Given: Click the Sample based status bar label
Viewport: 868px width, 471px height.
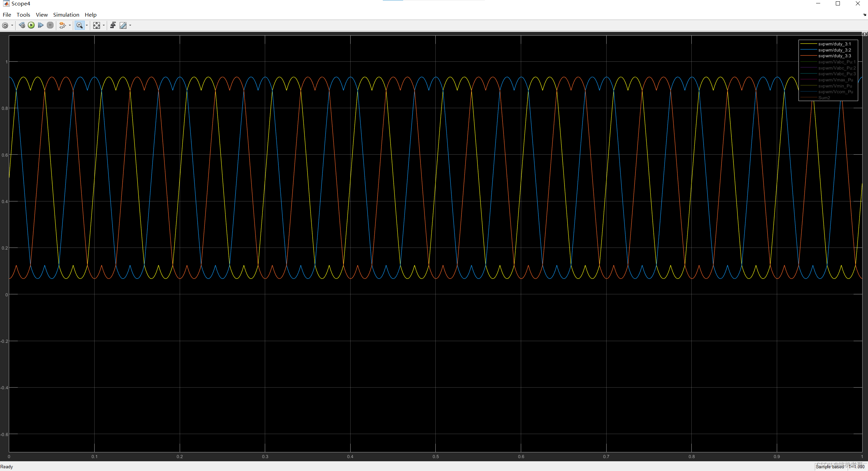Looking at the screenshot, I should (829, 467).
